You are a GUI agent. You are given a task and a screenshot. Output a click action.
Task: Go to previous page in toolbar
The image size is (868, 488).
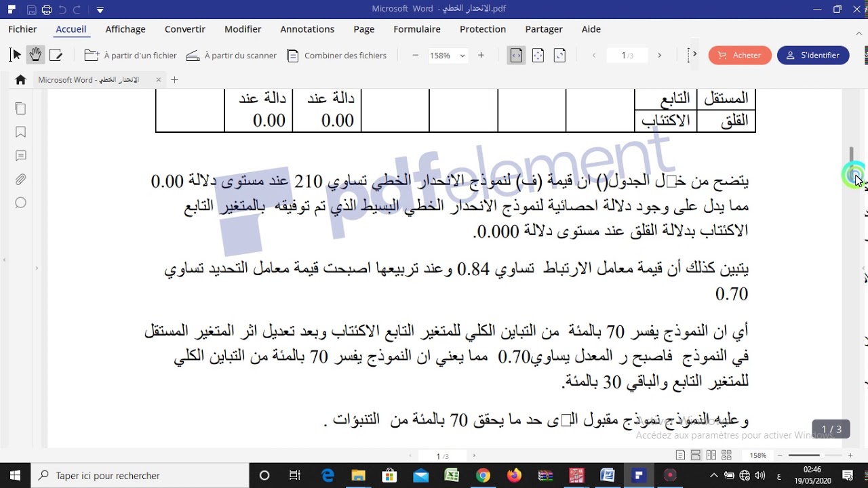click(x=594, y=56)
